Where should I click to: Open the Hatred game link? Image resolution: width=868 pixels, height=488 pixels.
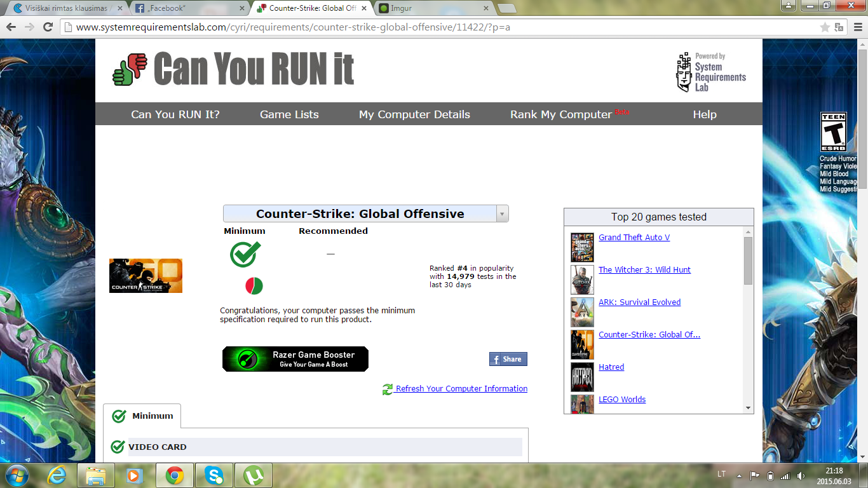(x=611, y=367)
